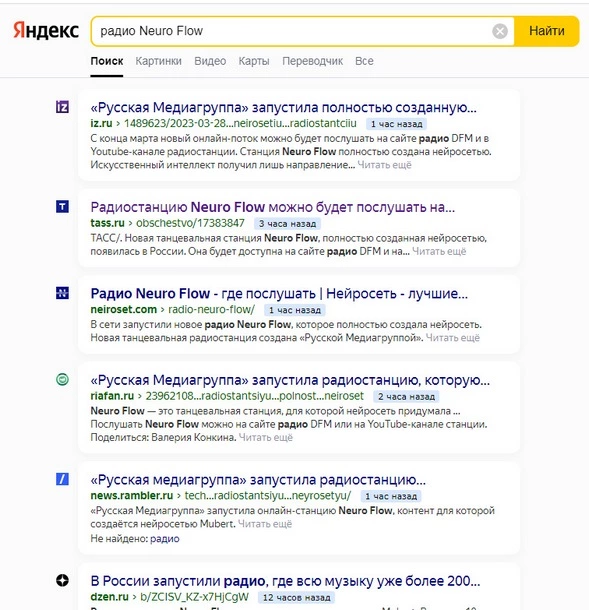Click the radio-neuro-flow/ URL path
This screenshot has width=589, height=610.
pyautogui.click(x=211, y=309)
